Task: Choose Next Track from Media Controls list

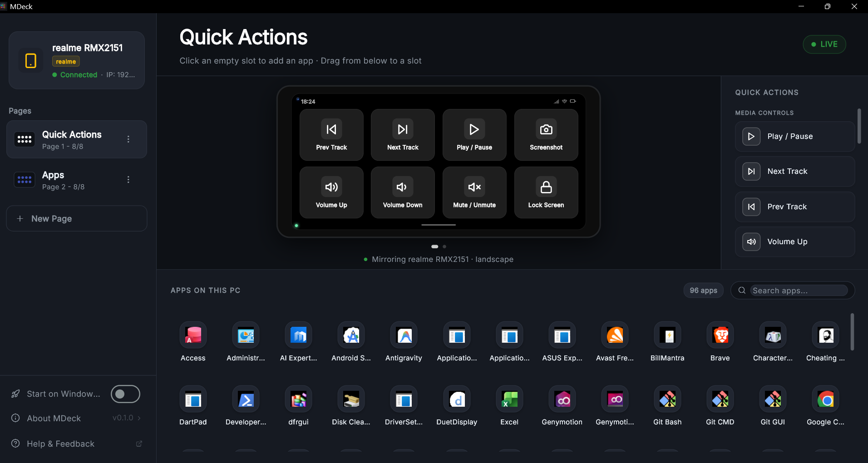Action: click(795, 171)
